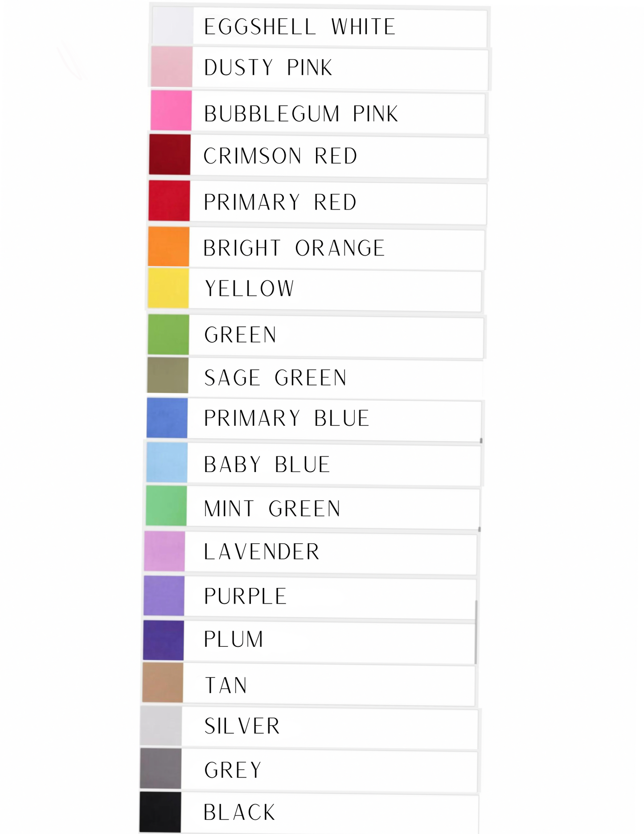This screenshot has width=644, height=834.
Task: Pick the Bubblegum Pink swatch
Action: (171, 111)
